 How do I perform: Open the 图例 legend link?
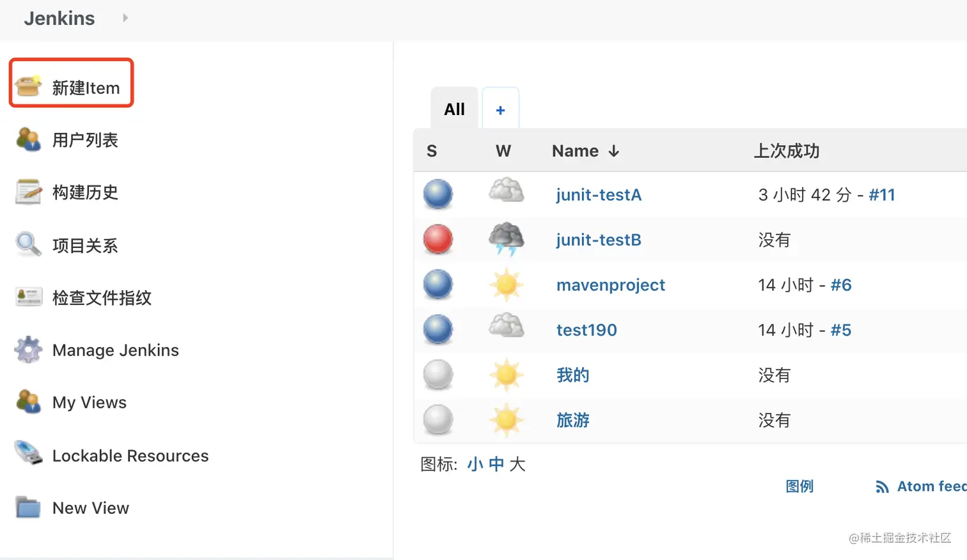pyautogui.click(x=799, y=486)
